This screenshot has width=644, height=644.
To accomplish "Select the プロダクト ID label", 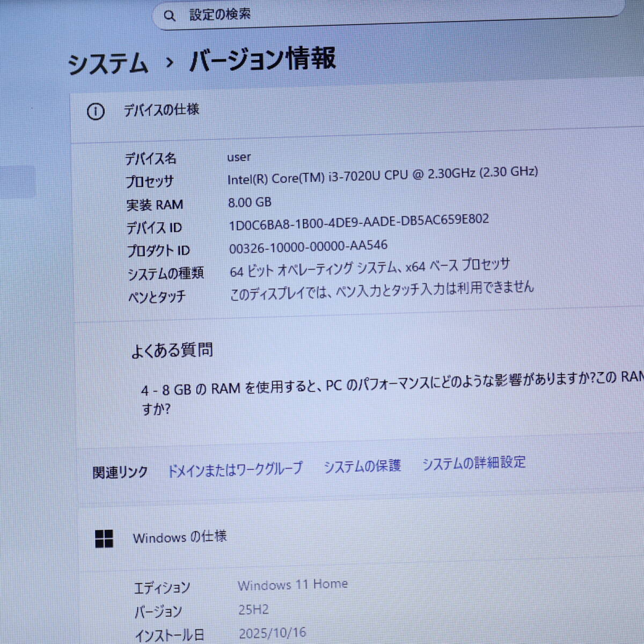I will click(158, 251).
